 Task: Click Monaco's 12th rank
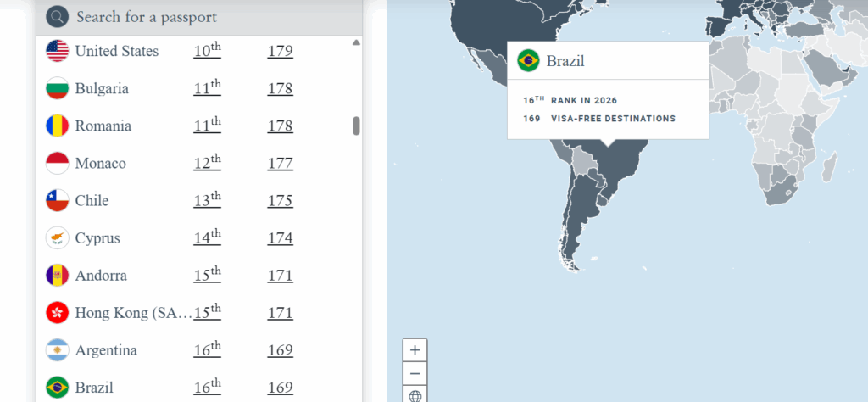[x=207, y=162]
